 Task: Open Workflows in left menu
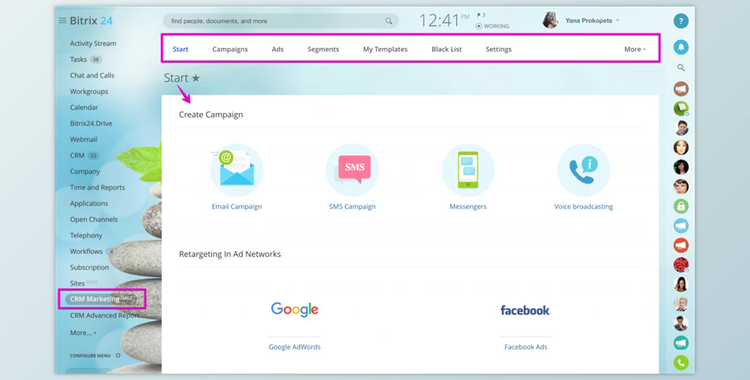coord(86,251)
